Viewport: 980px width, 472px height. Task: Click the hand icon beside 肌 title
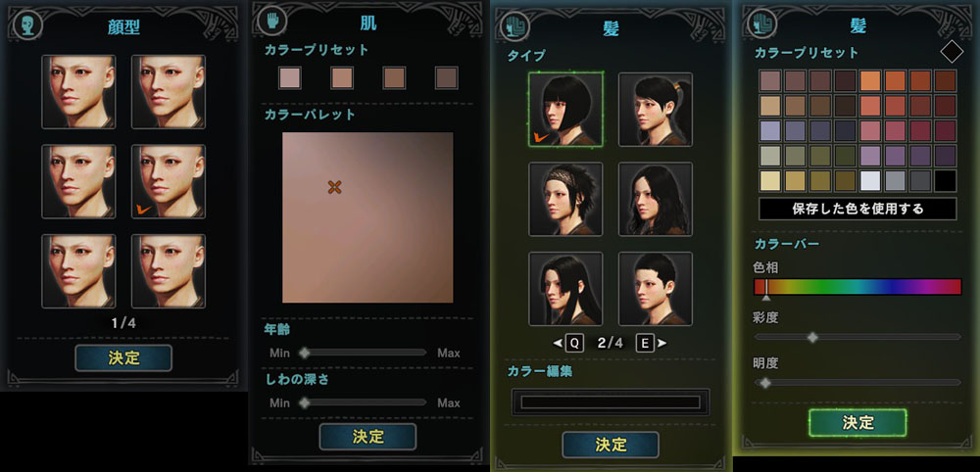271,22
